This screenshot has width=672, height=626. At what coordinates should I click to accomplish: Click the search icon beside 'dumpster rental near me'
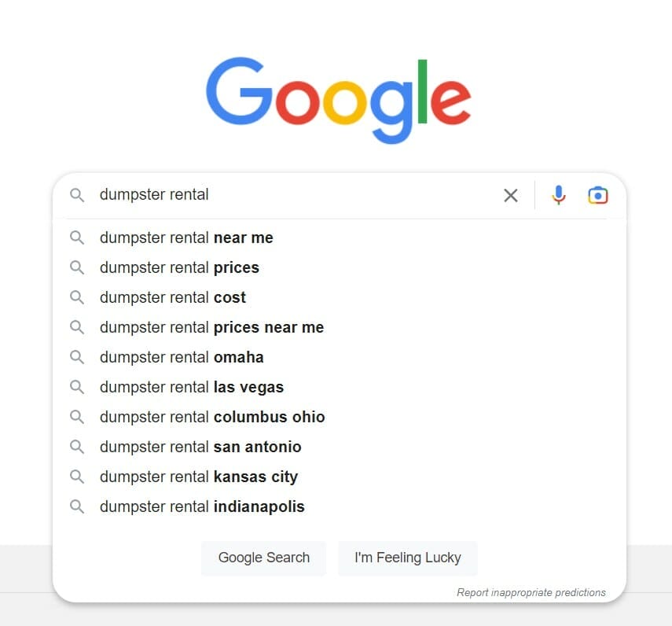tap(76, 237)
